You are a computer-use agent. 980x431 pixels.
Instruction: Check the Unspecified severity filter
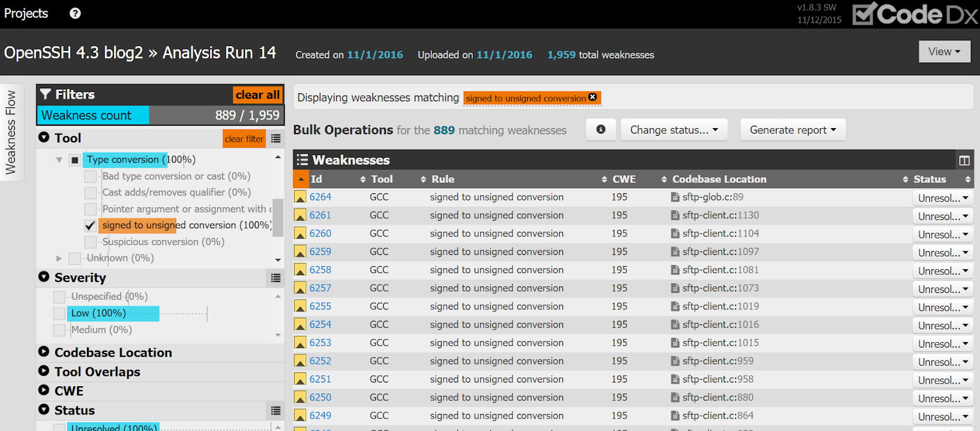click(x=59, y=297)
